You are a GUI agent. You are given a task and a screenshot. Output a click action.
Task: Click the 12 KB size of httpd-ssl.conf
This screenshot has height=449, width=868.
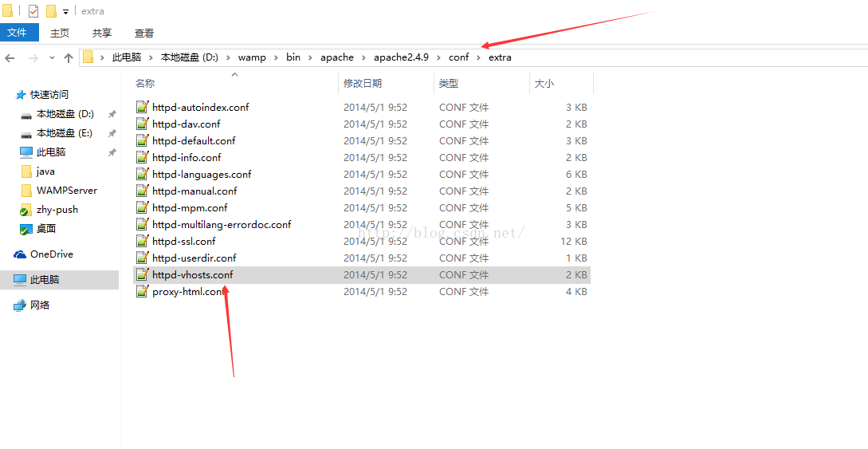coord(573,242)
